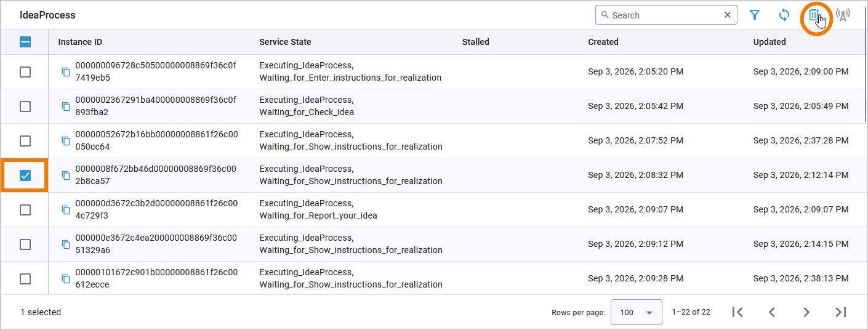Image resolution: width=868 pixels, height=330 pixels.
Task: Sort by Stalled column header
Action: tap(475, 42)
